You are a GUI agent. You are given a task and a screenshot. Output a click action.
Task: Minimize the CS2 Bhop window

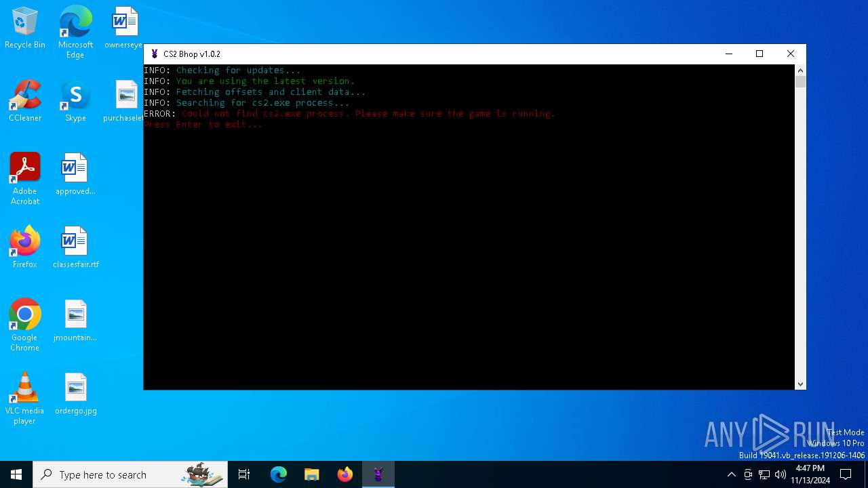tap(729, 54)
